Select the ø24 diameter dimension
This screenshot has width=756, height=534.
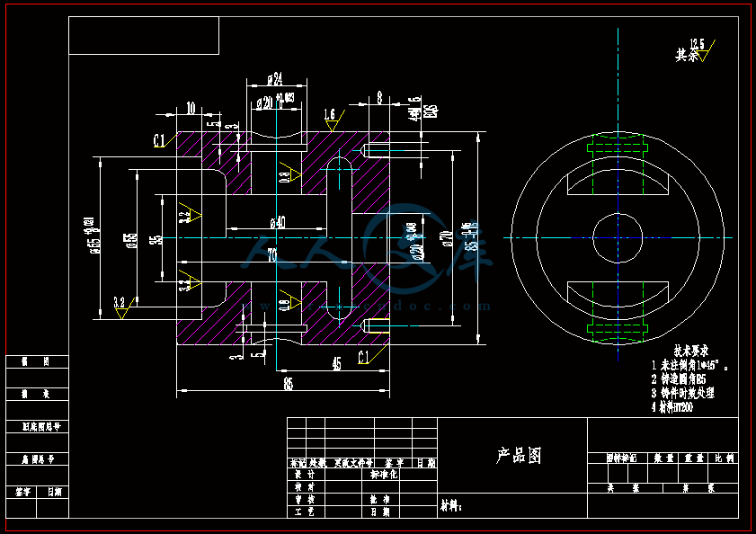[275, 80]
